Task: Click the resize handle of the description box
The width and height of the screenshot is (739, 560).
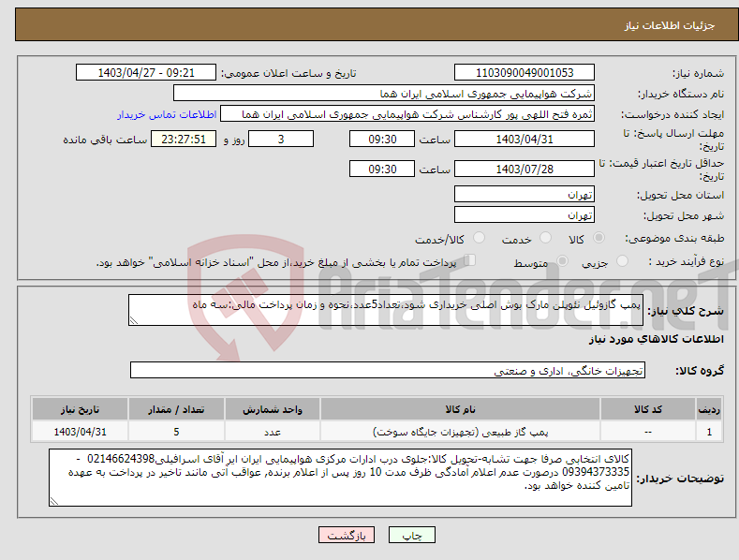Action: 134,320
